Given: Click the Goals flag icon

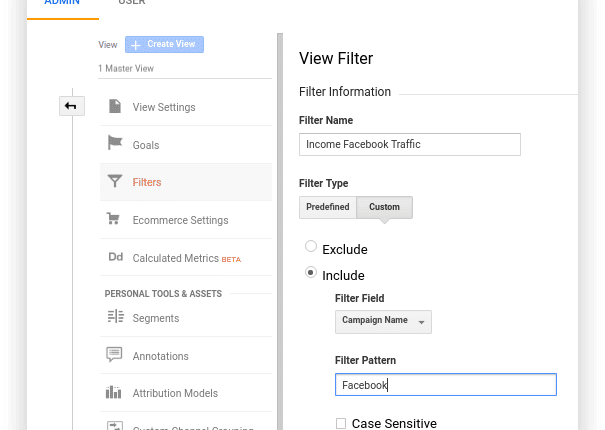Looking at the screenshot, I should coord(115,143).
